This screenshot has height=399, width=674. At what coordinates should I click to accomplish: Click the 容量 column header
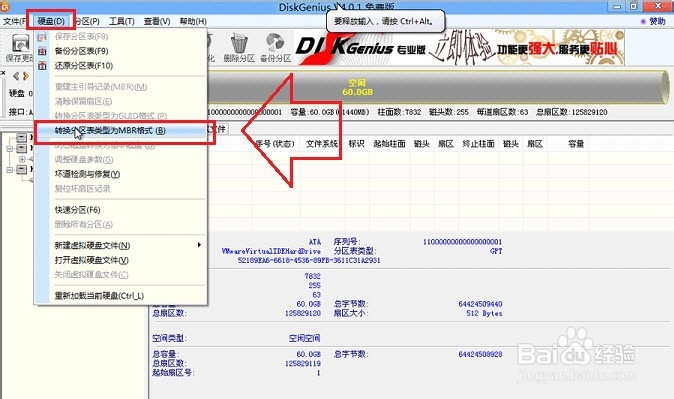(576, 144)
